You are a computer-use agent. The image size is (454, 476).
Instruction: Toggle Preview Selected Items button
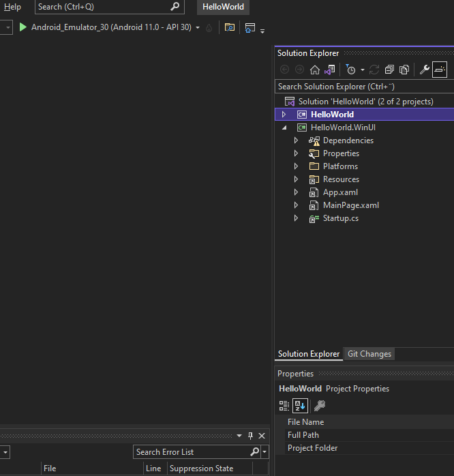(440, 70)
